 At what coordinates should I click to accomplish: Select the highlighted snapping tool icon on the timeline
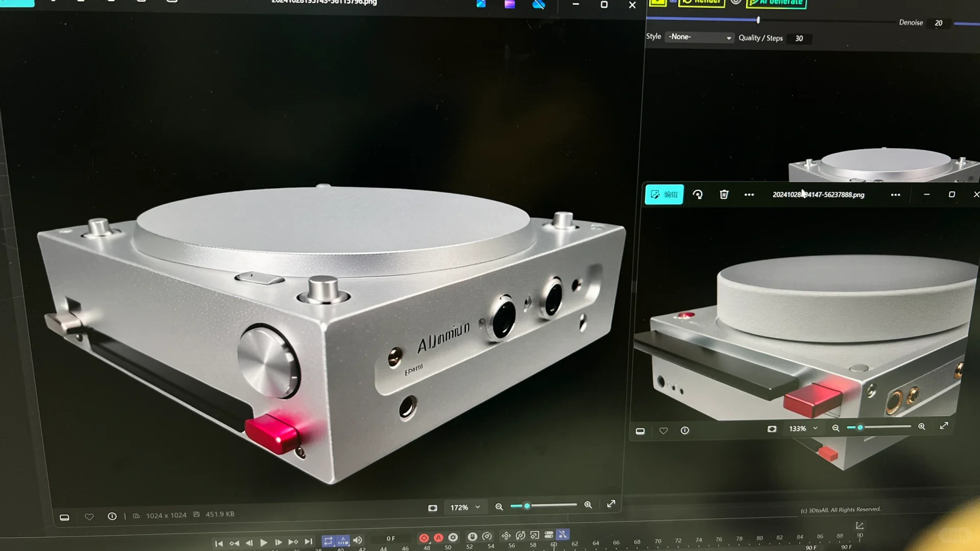pos(562,535)
